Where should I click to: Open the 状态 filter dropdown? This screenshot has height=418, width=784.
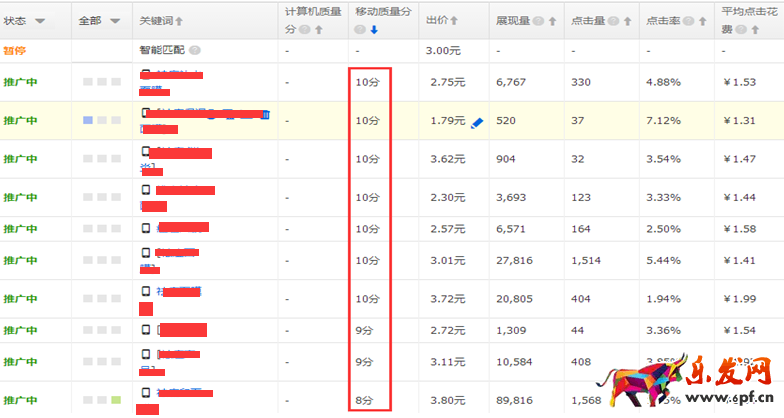(x=40, y=20)
